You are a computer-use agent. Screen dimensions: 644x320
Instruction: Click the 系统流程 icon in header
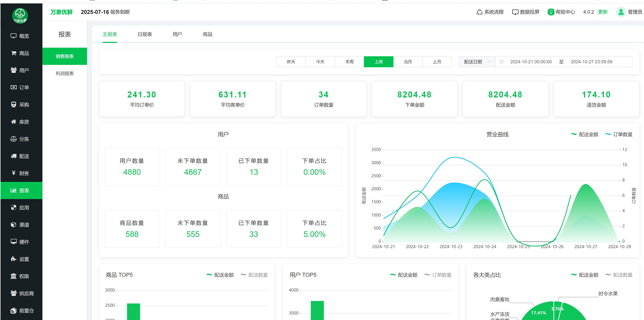(x=479, y=12)
